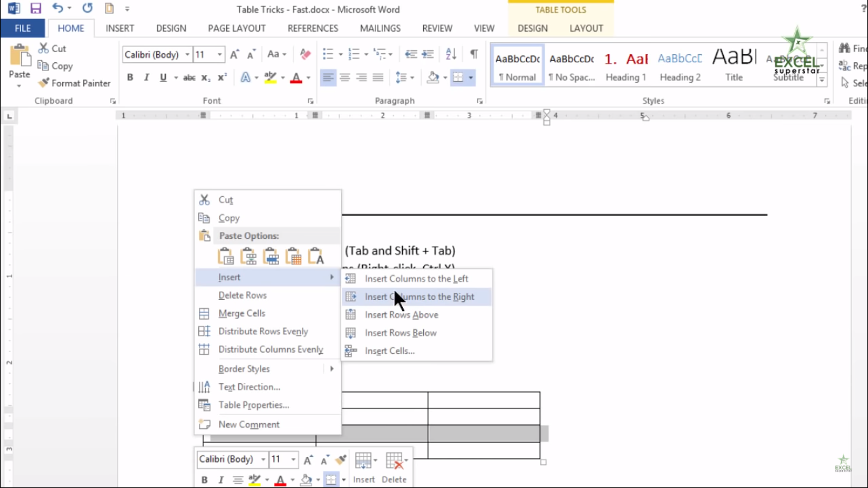Image resolution: width=868 pixels, height=488 pixels.
Task: Apply the Heading 1 style
Action: point(626,65)
